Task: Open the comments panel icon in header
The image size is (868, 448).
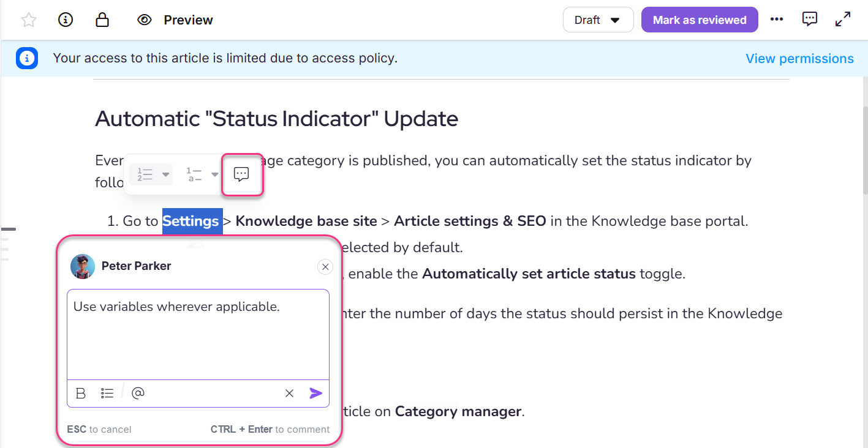Action: [x=810, y=20]
